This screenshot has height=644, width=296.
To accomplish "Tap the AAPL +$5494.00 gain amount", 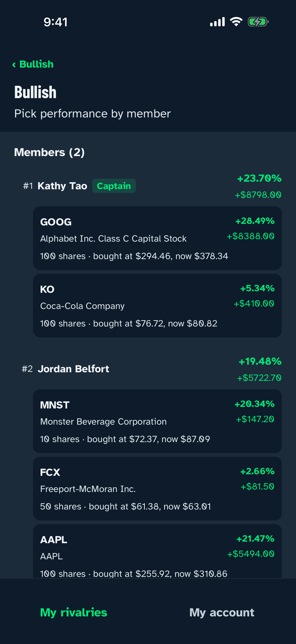I will [x=251, y=554].
